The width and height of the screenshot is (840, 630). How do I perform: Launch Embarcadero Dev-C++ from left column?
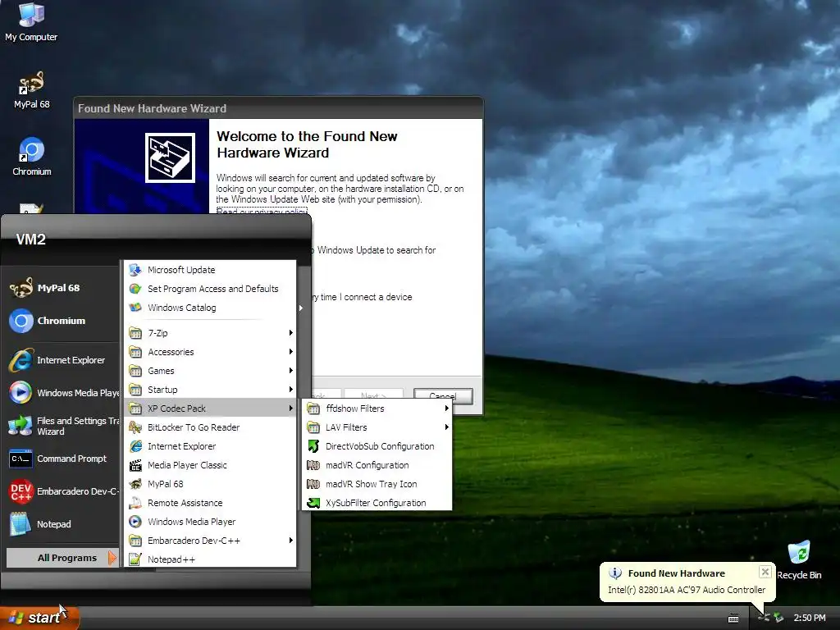(x=63, y=492)
